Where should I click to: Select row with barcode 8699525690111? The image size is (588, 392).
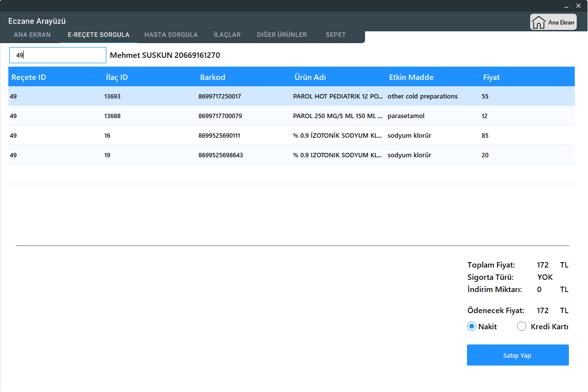click(220, 136)
